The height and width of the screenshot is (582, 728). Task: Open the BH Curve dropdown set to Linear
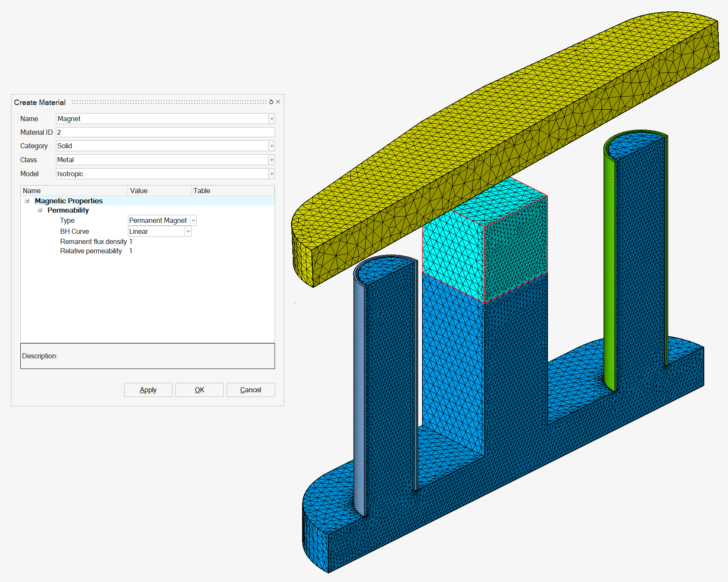coord(188,232)
